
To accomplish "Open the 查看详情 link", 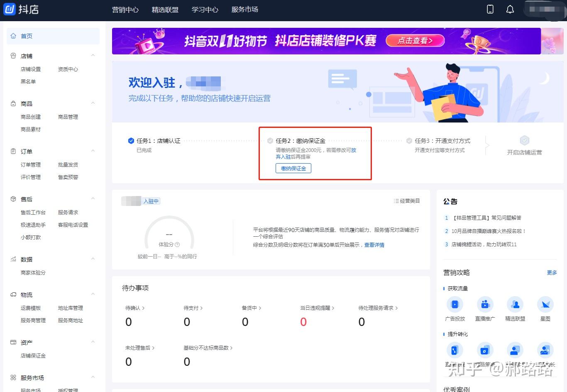I will [x=374, y=245].
